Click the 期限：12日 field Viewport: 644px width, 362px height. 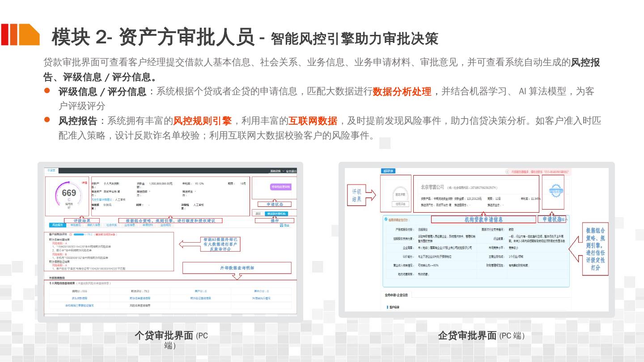pyautogui.click(x=494, y=198)
